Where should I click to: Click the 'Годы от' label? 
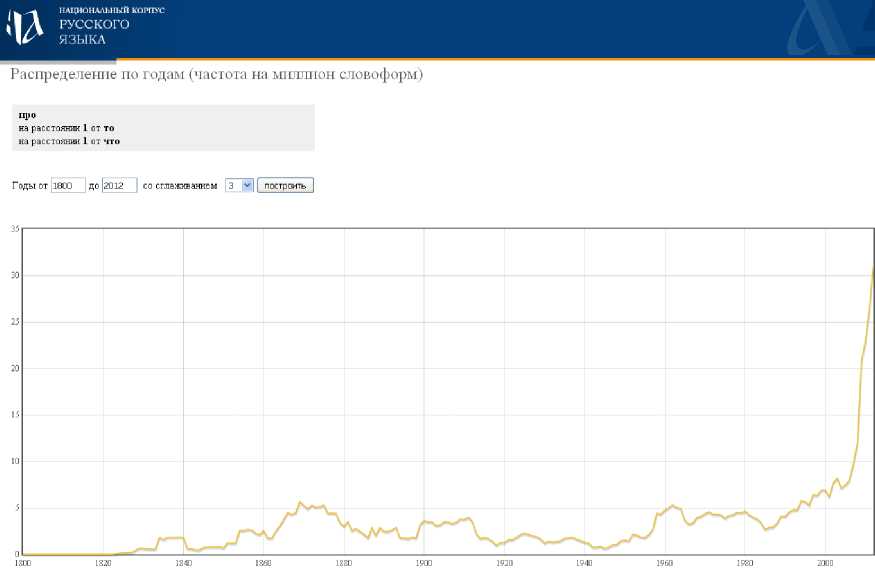[29, 186]
